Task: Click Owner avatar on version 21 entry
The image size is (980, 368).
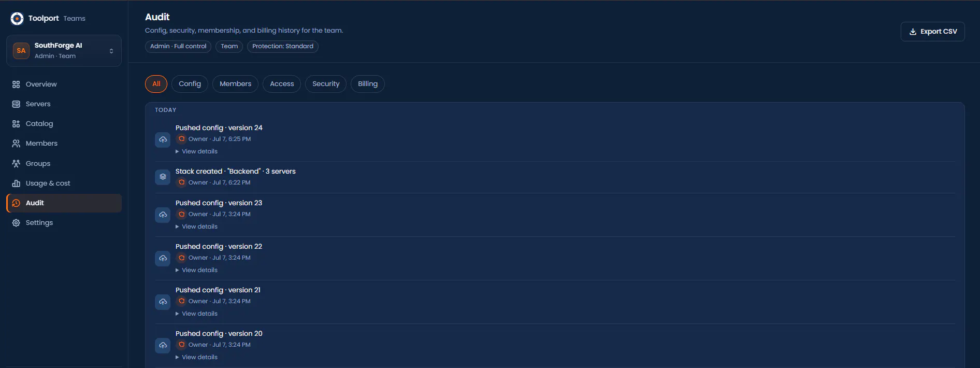Action: click(x=181, y=302)
